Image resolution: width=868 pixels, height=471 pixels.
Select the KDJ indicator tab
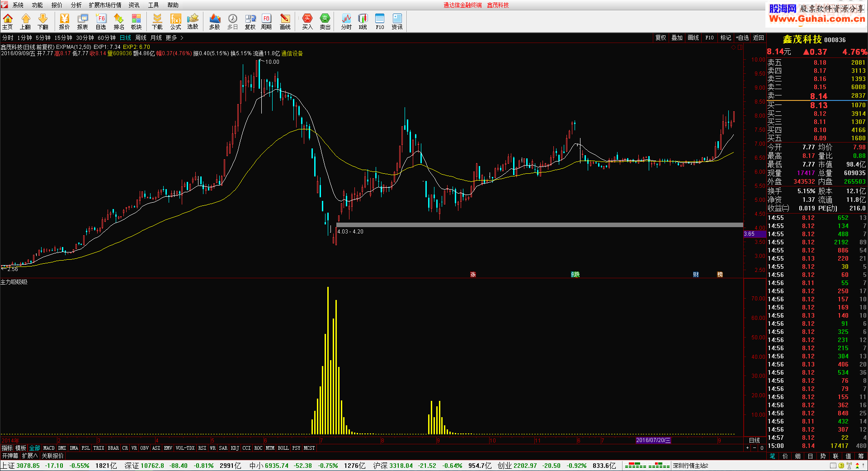point(235,448)
